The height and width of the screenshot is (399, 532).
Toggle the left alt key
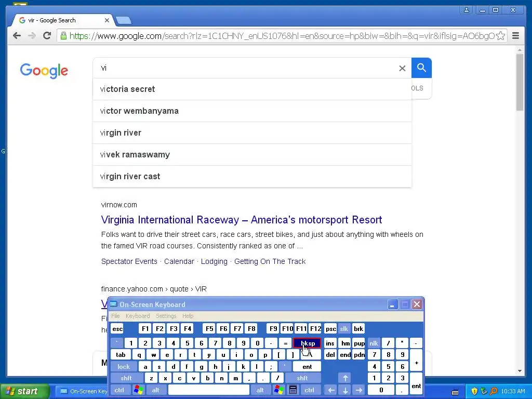click(156, 390)
